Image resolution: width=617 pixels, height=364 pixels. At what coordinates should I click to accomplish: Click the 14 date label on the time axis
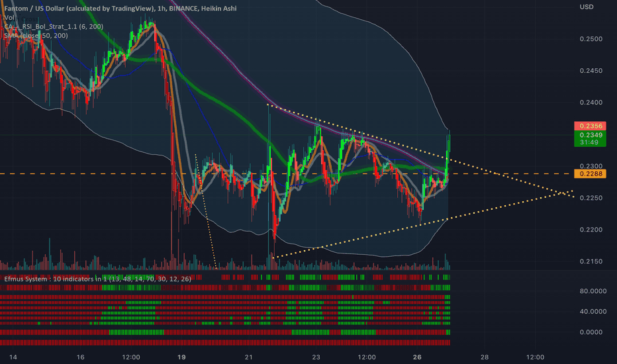(13, 357)
